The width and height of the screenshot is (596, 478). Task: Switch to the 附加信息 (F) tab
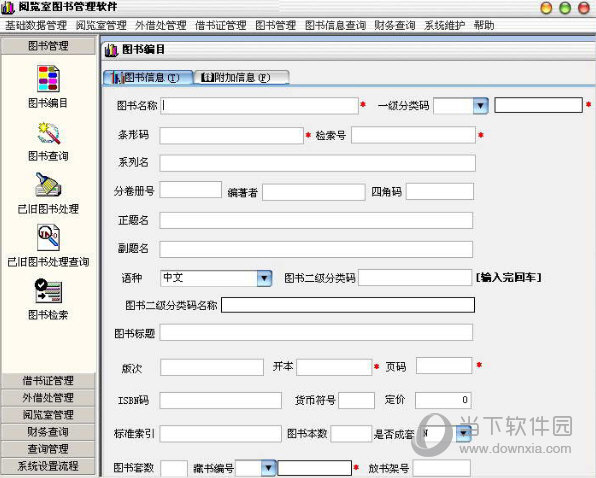click(x=242, y=78)
